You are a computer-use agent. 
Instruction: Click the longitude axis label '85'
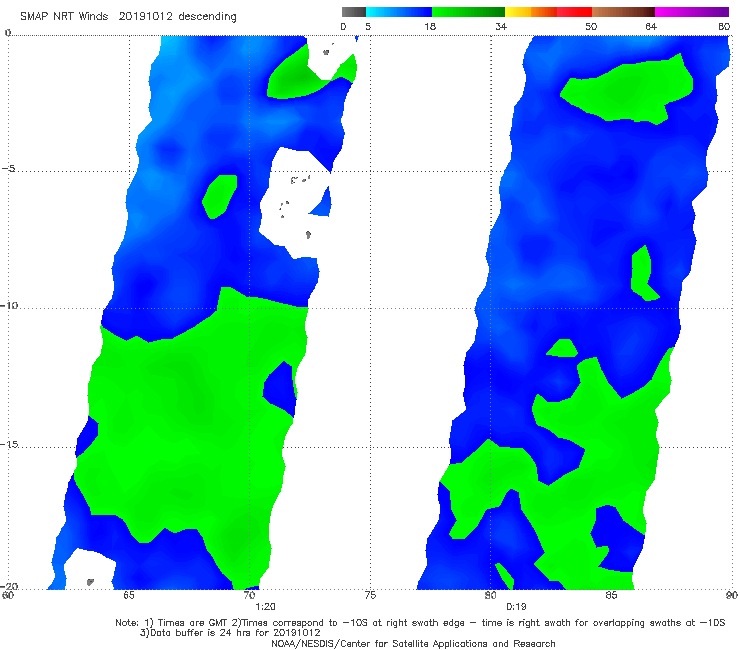coord(611,595)
